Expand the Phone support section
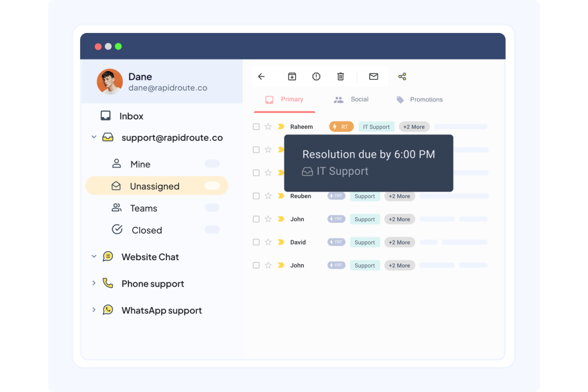The height and width of the screenshot is (392, 588). pos(94,283)
